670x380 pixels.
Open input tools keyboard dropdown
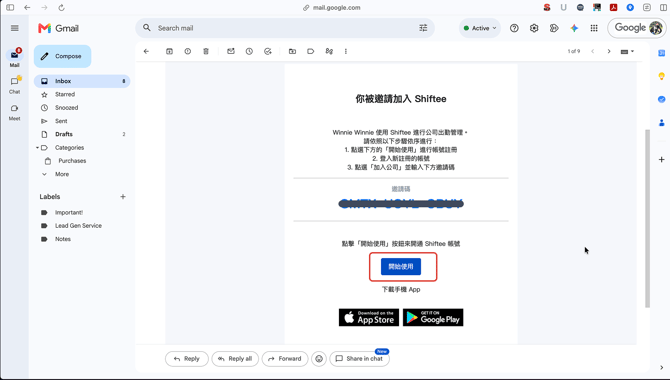pos(627,51)
